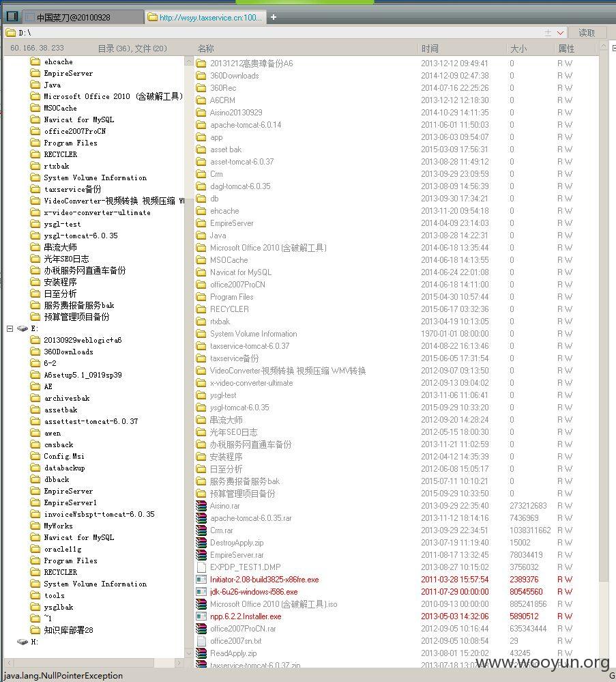Click office2007ProCN.rar archive icon
The height and width of the screenshot is (682, 616).
(x=201, y=629)
